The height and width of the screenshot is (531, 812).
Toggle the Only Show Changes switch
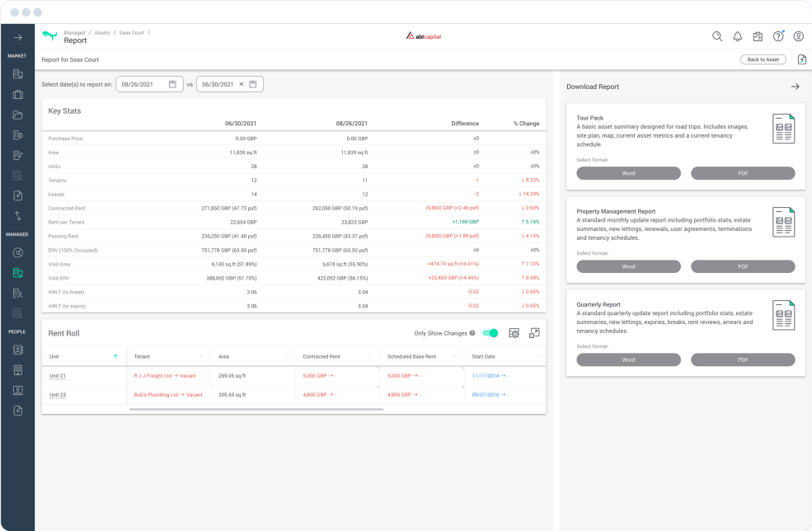pos(490,333)
